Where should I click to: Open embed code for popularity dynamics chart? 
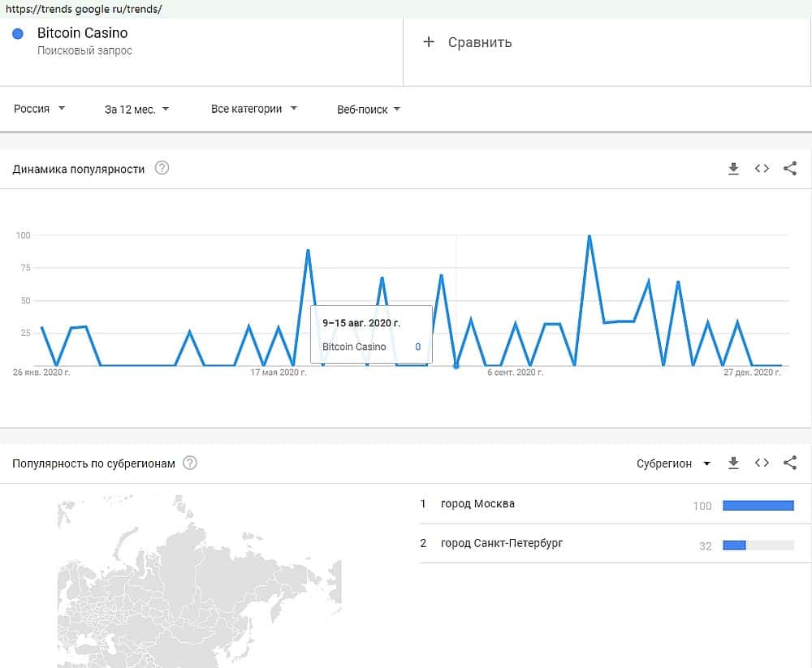click(x=762, y=169)
